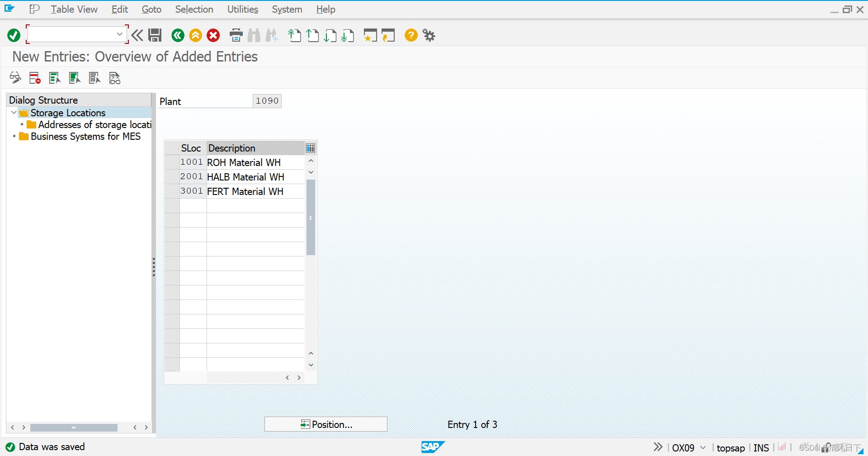The image size is (868, 456).
Task: Click ROH Material WH description cell
Action: coord(255,162)
